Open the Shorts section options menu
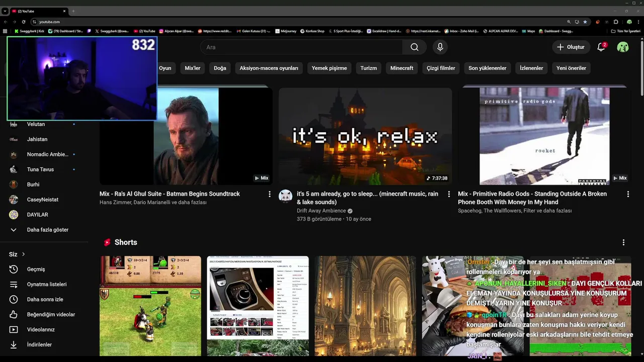 coord(623,242)
